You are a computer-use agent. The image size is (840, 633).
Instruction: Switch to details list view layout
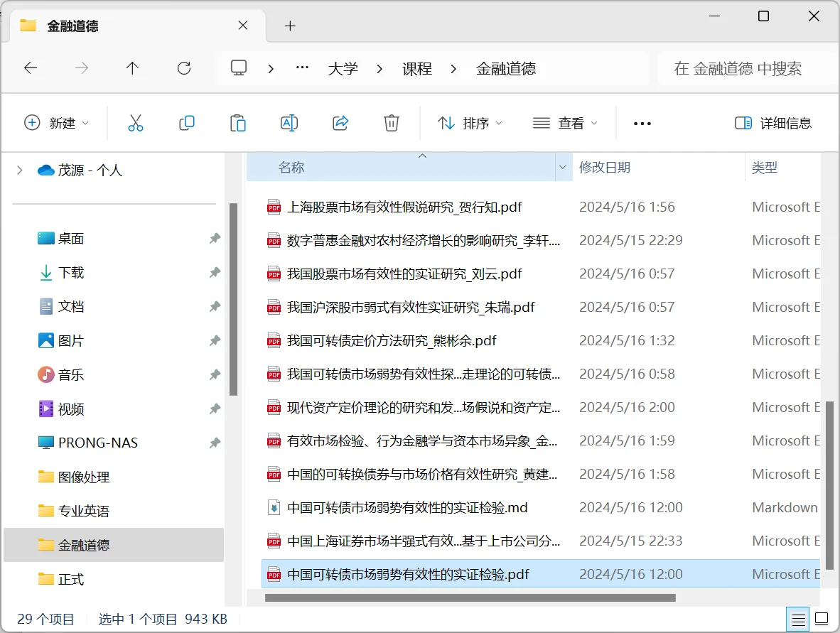(x=799, y=618)
